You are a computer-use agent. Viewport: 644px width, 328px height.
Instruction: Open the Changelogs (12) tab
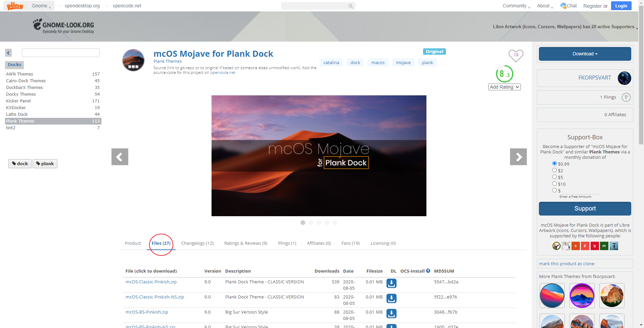pos(197,243)
